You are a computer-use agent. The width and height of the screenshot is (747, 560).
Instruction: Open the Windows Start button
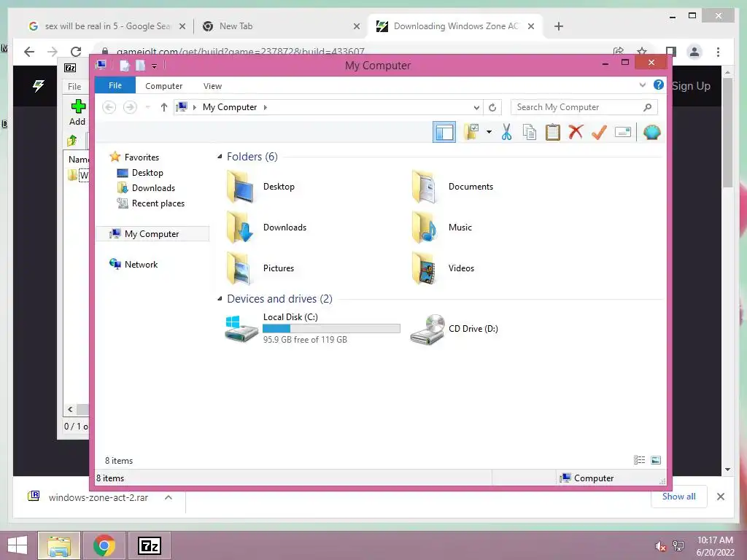(x=18, y=545)
